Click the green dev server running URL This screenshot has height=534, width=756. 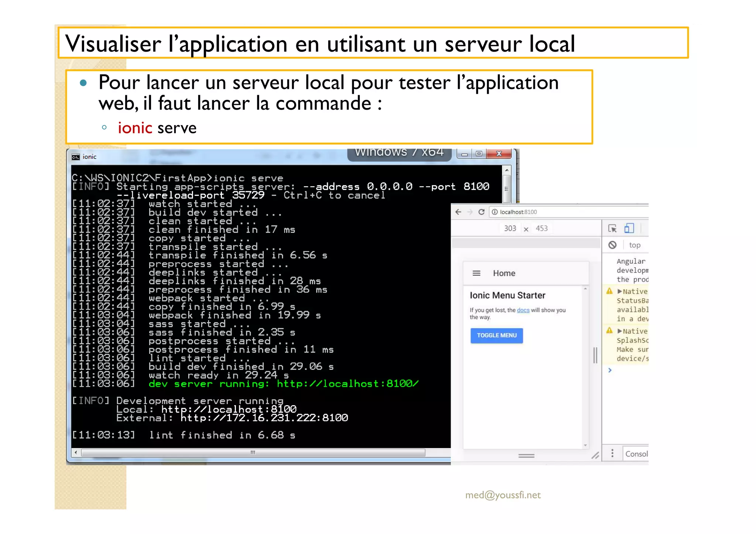(x=347, y=384)
